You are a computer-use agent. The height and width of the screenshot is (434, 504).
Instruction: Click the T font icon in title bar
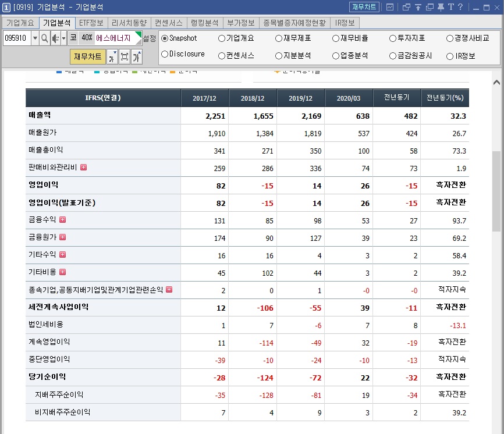pos(451,7)
